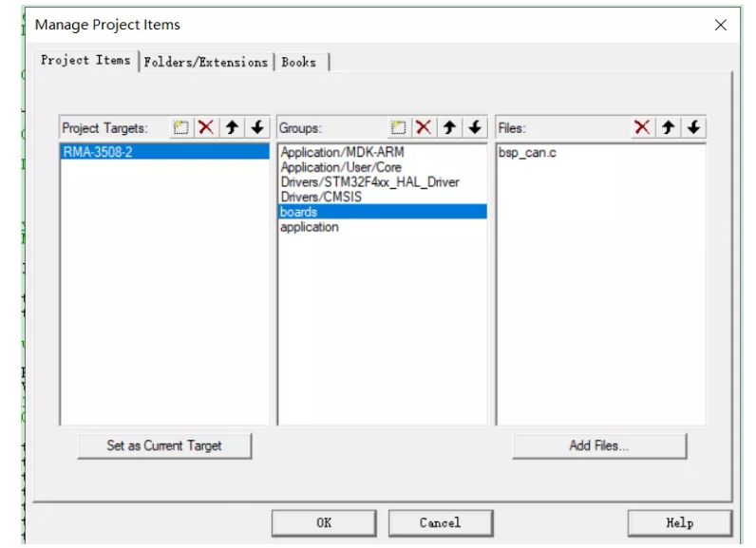Delete the selected file in Files
756x548 pixels.
coord(642,127)
